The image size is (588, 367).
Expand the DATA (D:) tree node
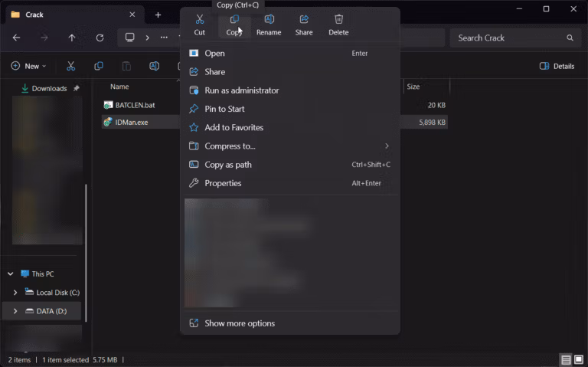tap(15, 311)
